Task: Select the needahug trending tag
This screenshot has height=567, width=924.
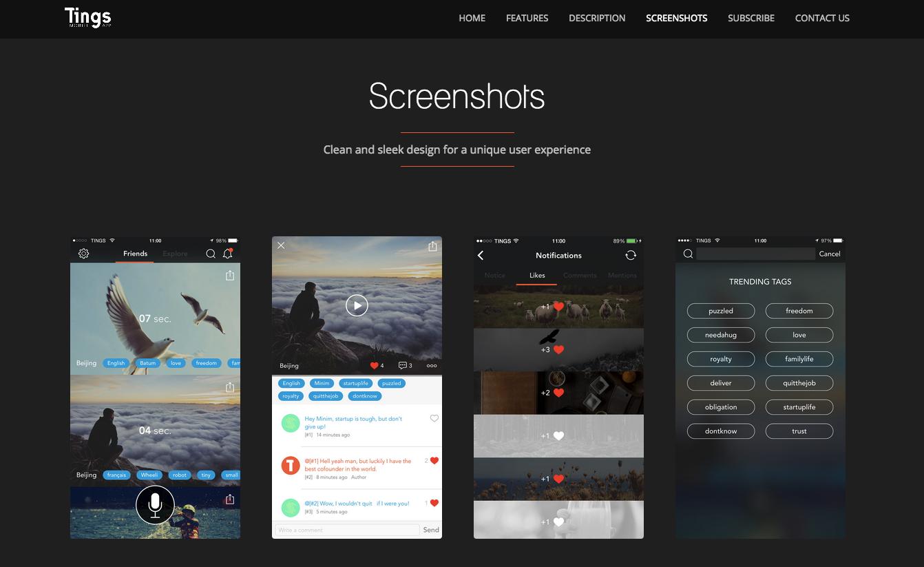Action: point(721,335)
